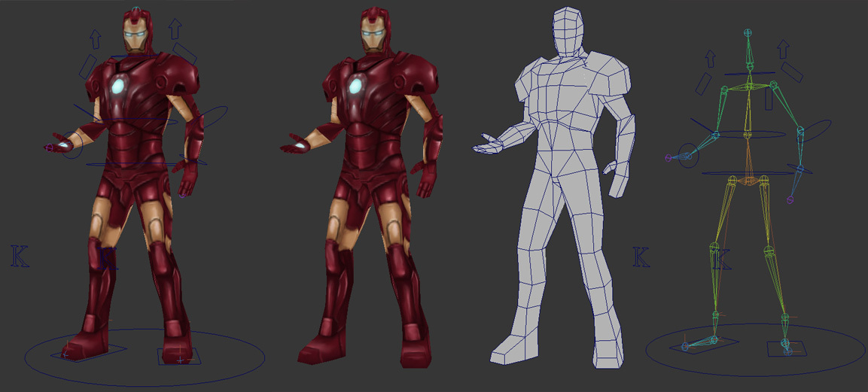This screenshot has height=392, width=868.
Task: Click smaller up-arrow control beside textured rigged model's head
Action: 95,38
